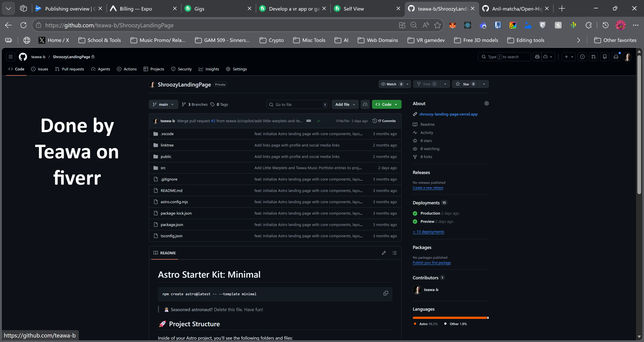
Task: Open the teawa-b contributor profile
Action: tap(431, 290)
